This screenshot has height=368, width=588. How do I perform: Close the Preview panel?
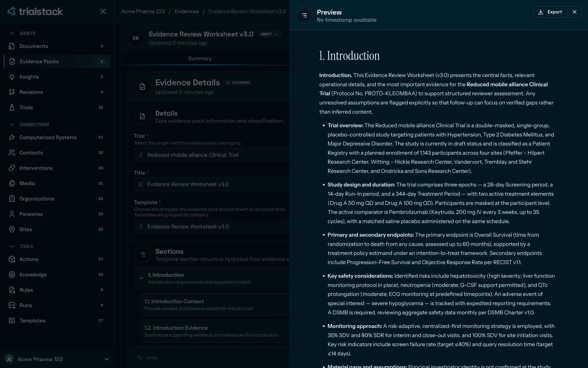pos(574,12)
